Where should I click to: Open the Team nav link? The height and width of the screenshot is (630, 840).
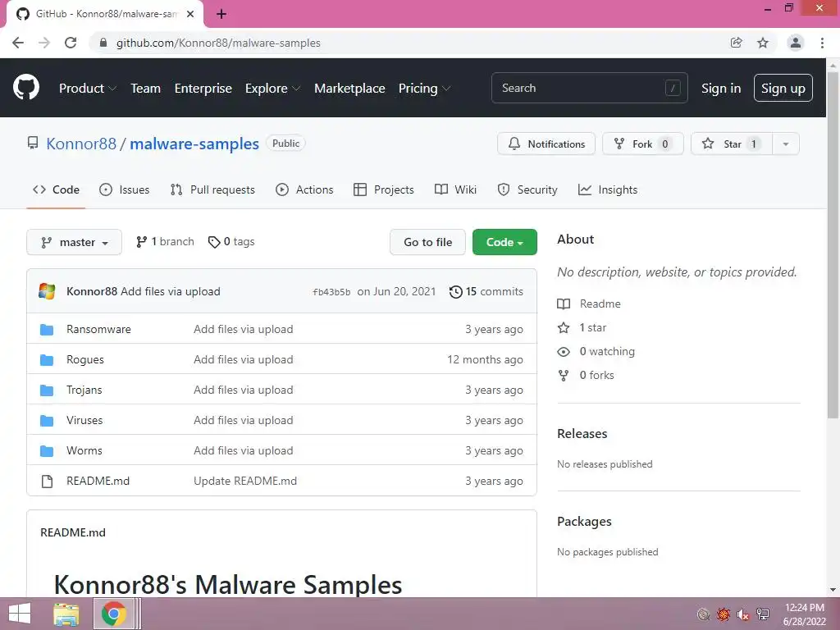tap(146, 89)
